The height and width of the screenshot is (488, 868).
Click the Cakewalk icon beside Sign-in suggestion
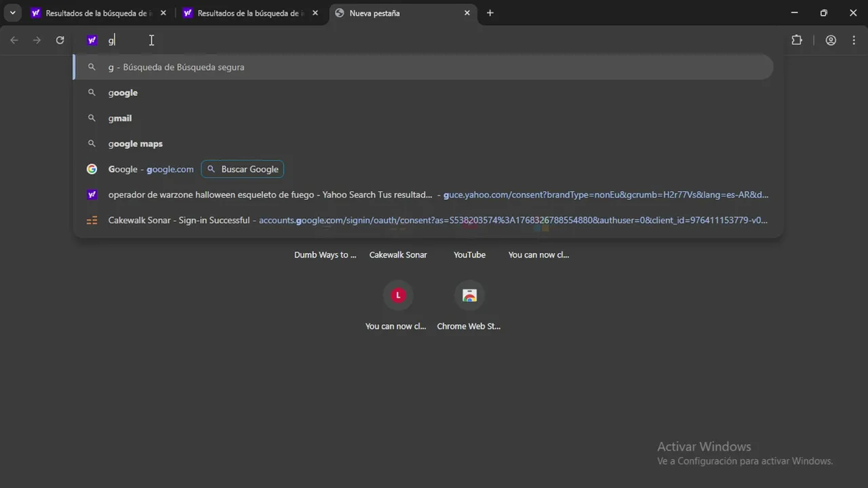pos(92,220)
